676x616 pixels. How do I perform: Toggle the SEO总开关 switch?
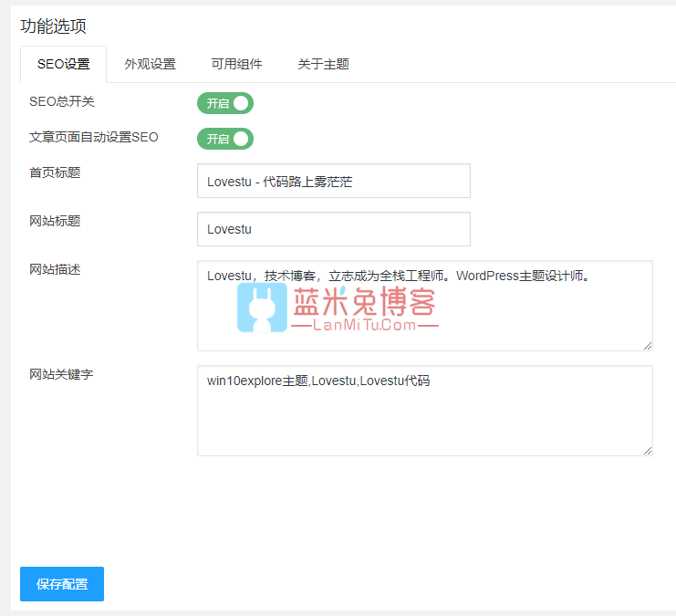225,103
